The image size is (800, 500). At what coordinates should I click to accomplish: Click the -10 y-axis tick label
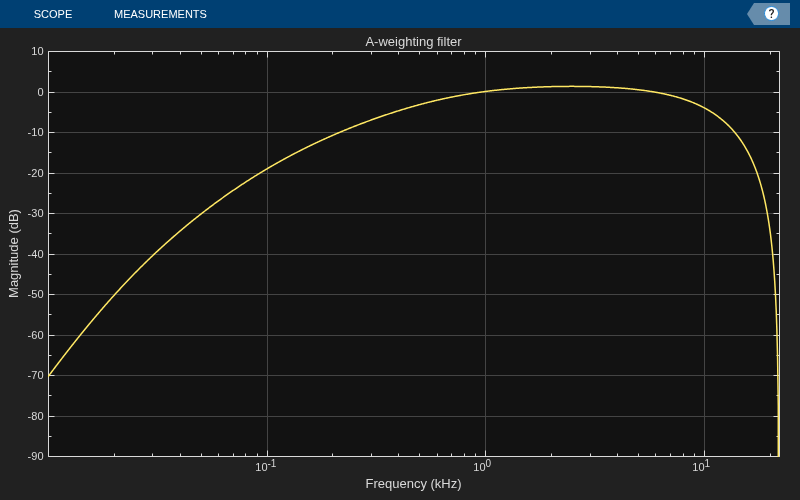click(36, 133)
